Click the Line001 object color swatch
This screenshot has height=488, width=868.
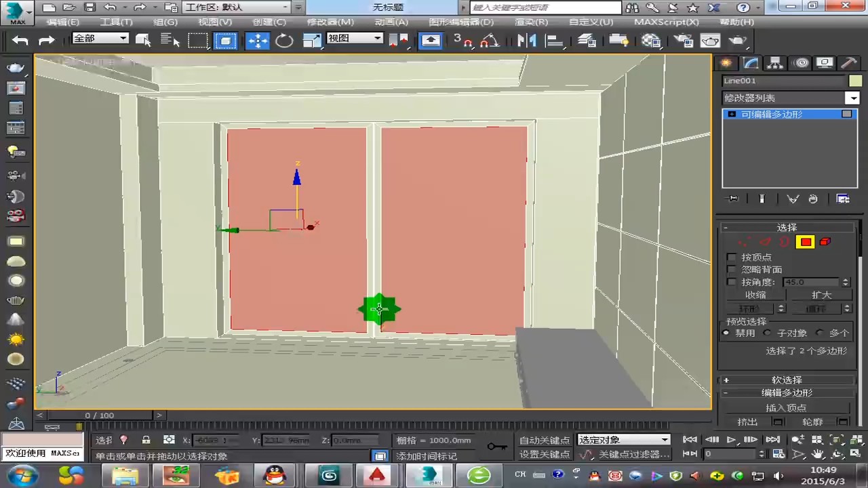pos(854,81)
